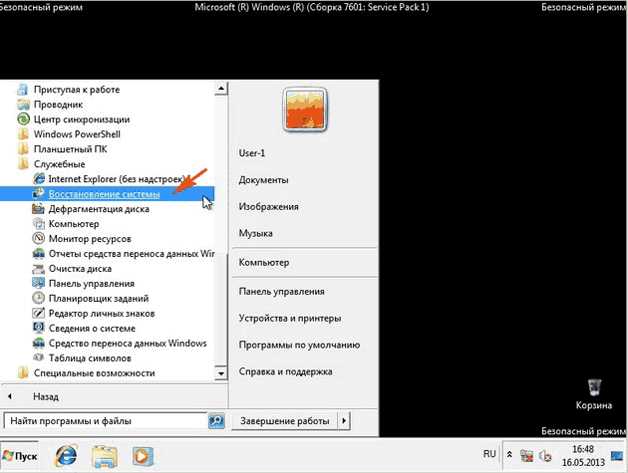628x473 pixels.
Task: Click the User-1 account picture
Action: coord(305,109)
